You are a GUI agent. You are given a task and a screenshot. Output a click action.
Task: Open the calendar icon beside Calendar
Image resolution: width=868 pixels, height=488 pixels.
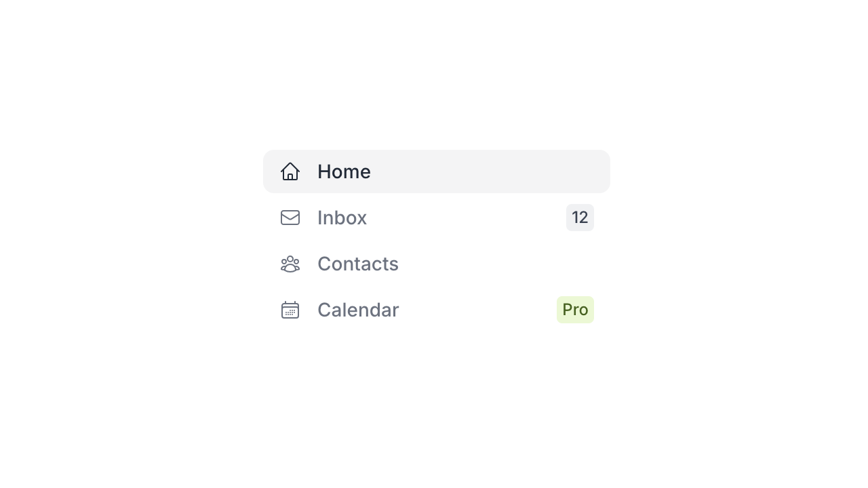[290, 310]
